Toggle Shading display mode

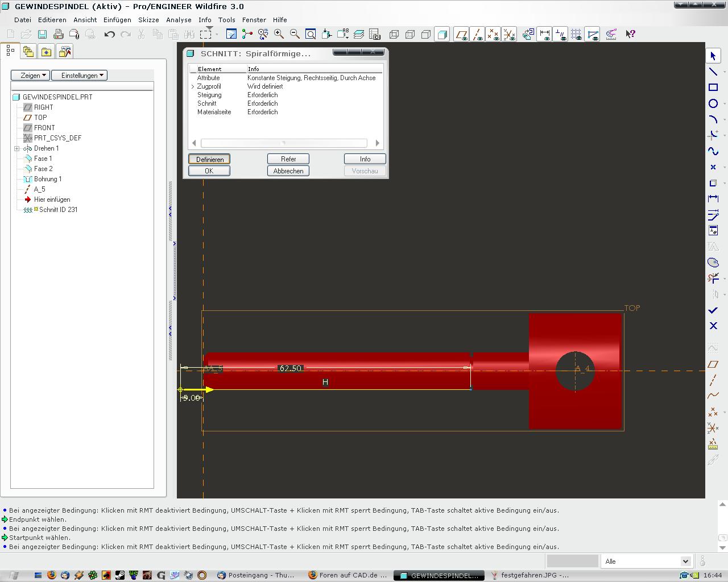pyautogui.click(x=442, y=34)
